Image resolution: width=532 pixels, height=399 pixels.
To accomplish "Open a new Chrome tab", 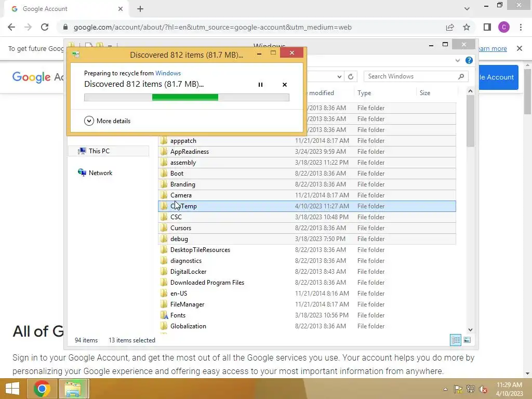I will pos(140,9).
